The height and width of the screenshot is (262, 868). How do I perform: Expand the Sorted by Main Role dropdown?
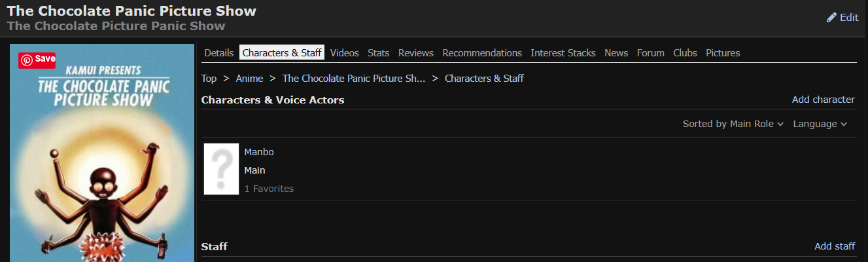coord(733,124)
